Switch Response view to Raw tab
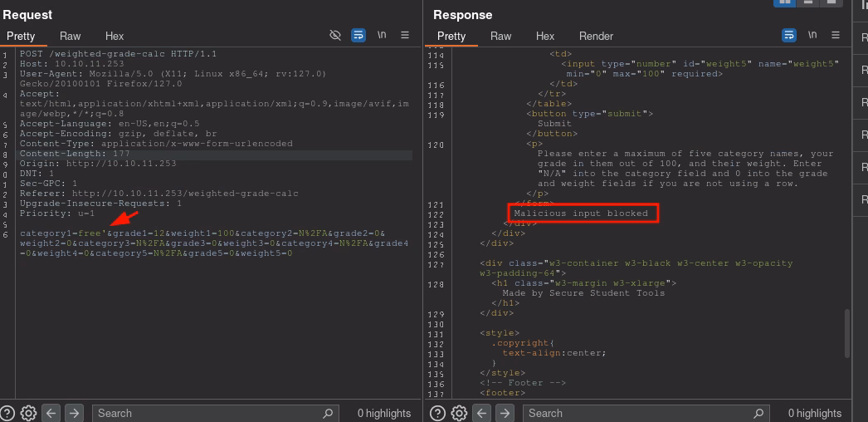 click(501, 36)
